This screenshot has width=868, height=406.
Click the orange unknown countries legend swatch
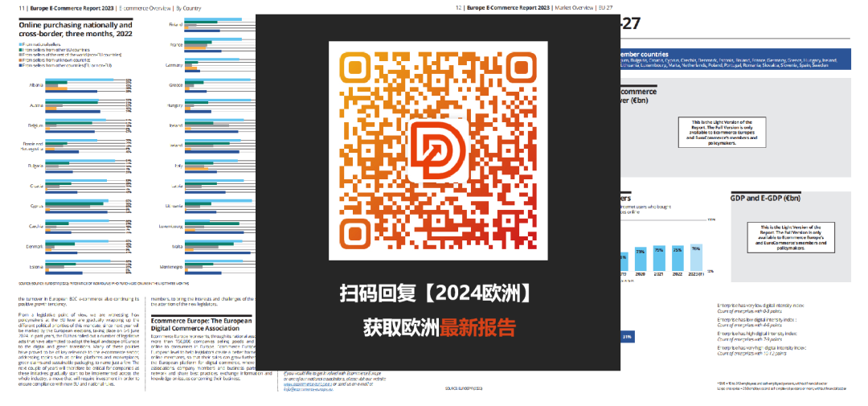(x=20, y=60)
